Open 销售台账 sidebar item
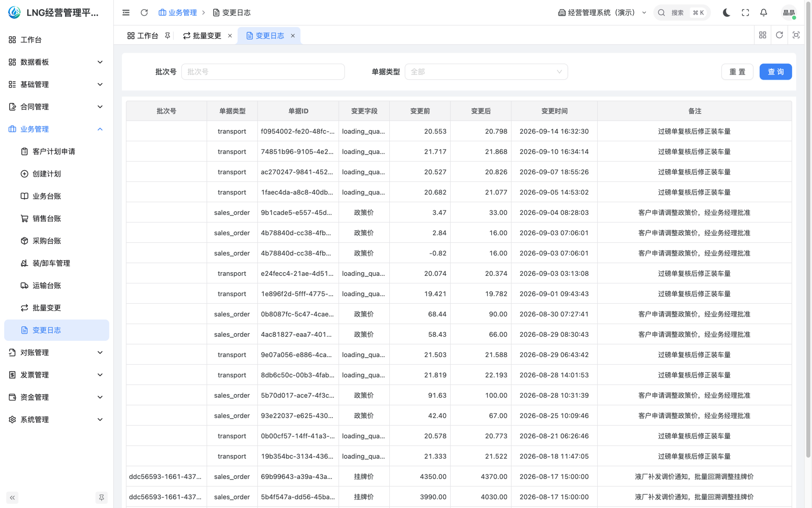 click(x=56, y=218)
